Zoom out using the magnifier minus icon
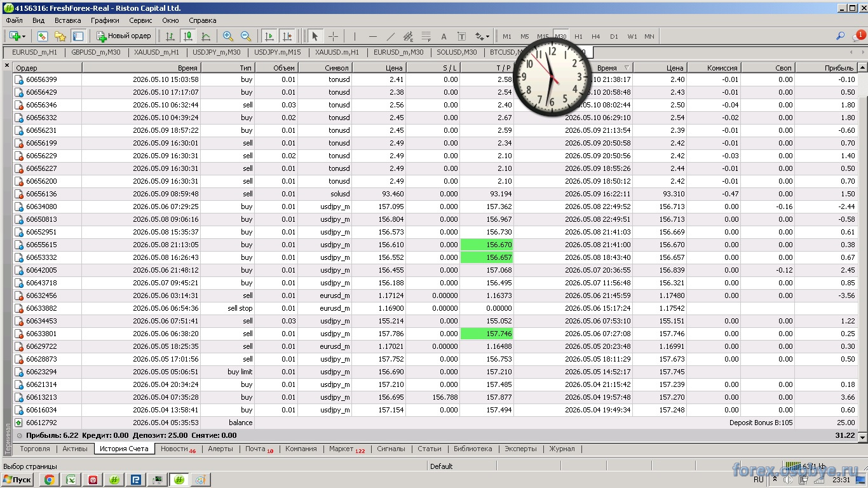This screenshot has height=488, width=868. (x=245, y=36)
